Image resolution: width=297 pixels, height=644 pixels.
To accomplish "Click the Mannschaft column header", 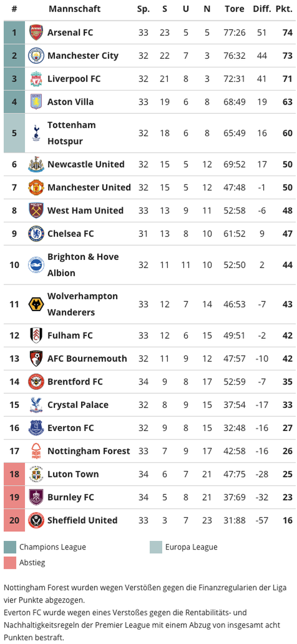I will (75, 9).
